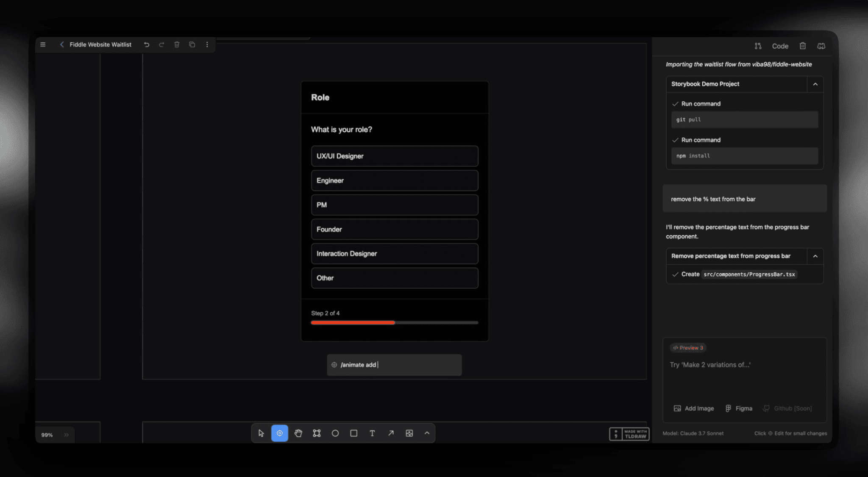Viewport: 868px width, 477px height.
Task: Collapse the Remove percentage text section
Action: click(x=815, y=256)
